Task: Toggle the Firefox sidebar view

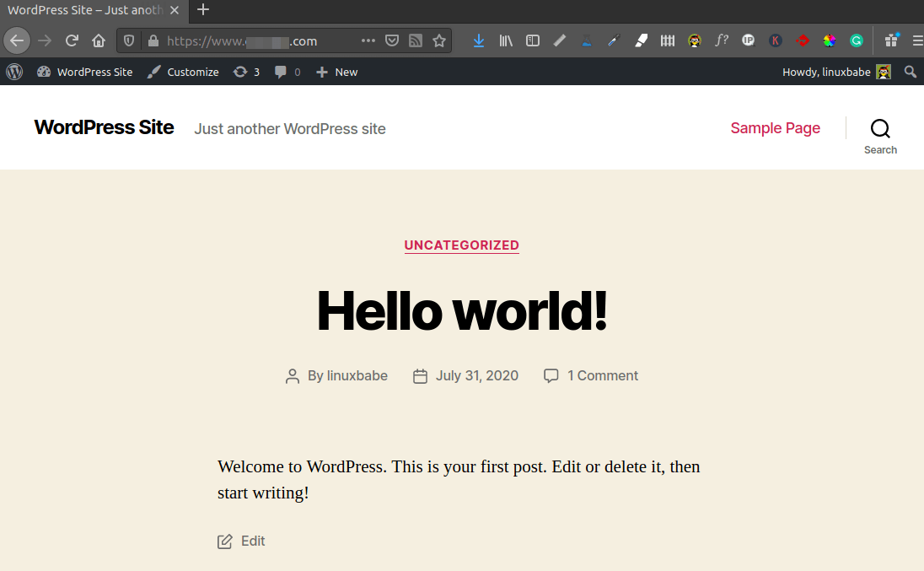Action: tap(533, 40)
